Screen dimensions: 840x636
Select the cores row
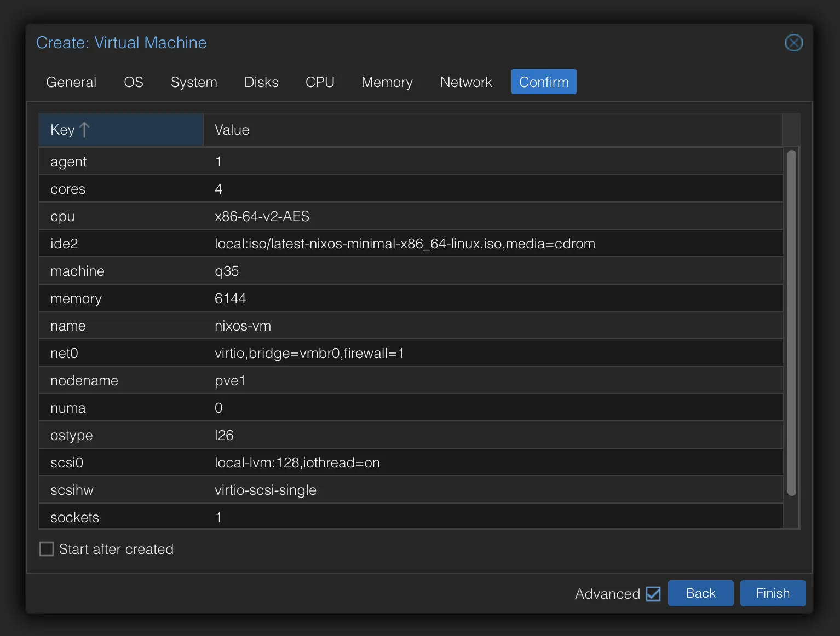[411, 189]
